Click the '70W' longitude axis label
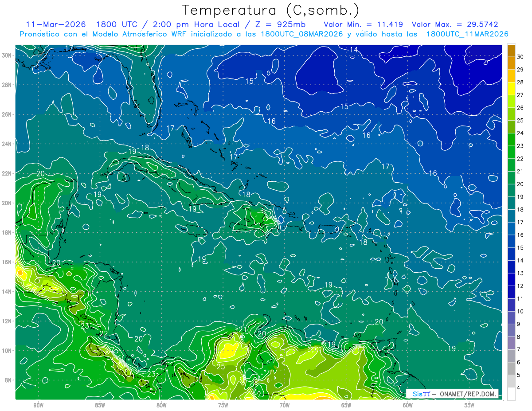 [285, 405]
